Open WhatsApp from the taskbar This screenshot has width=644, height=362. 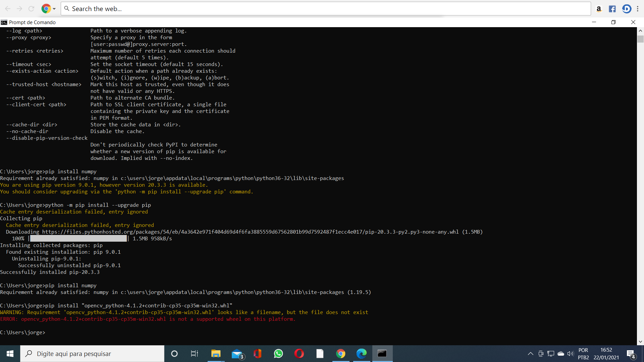278,354
